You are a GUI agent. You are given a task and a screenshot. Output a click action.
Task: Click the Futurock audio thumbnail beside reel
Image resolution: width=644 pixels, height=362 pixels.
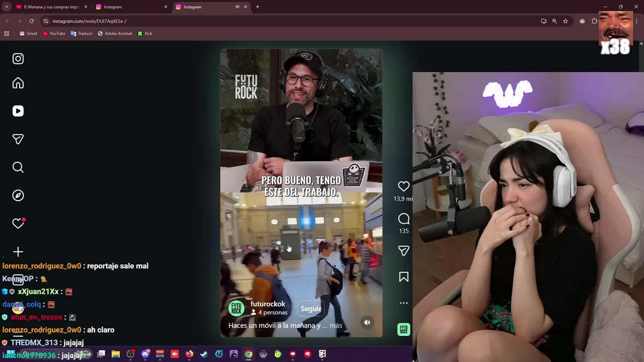point(404,329)
